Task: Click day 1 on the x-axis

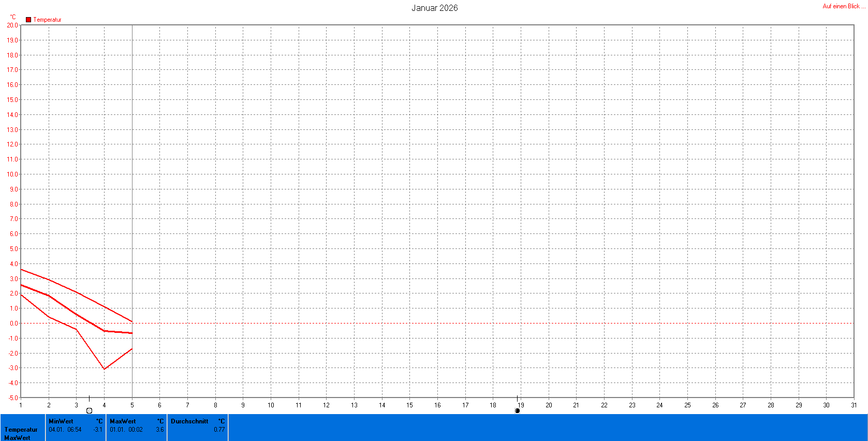Action: pyautogui.click(x=21, y=405)
